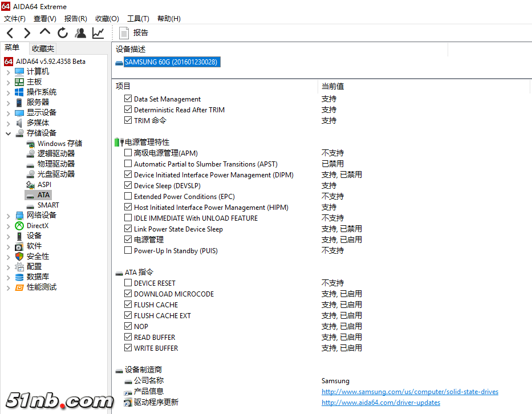Select the SMART tree item
The height and width of the screenshot is (414, 532).
[48, 205]
